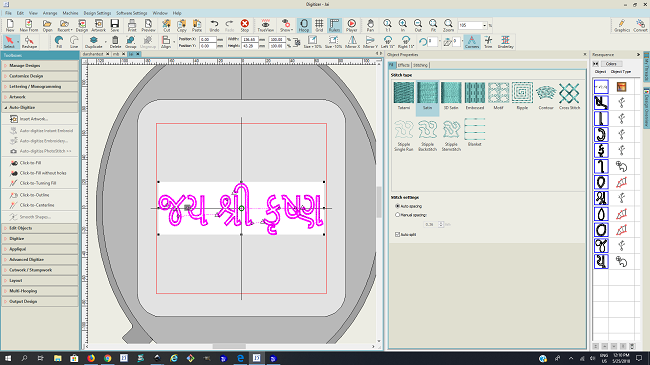Open the Software Settings menu
The image size is (650, 365).
(x=132, y=13)
